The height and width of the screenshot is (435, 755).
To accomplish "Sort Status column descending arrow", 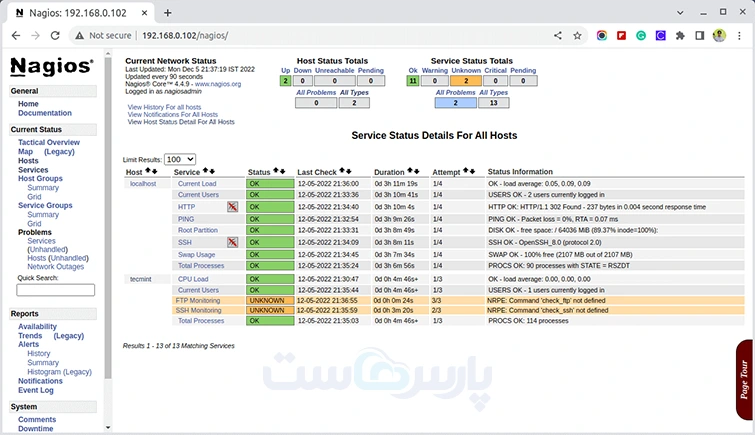I will [282, 171].
